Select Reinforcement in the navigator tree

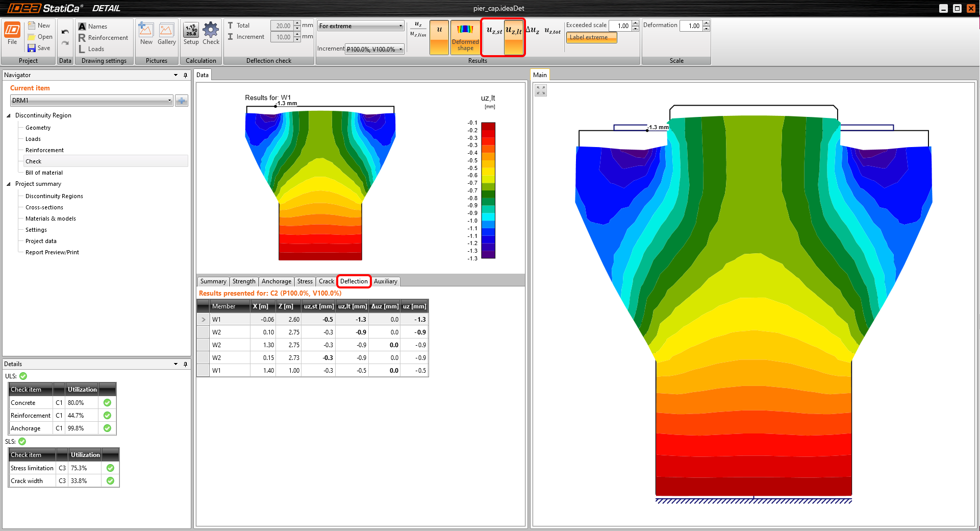click(44, 150)
